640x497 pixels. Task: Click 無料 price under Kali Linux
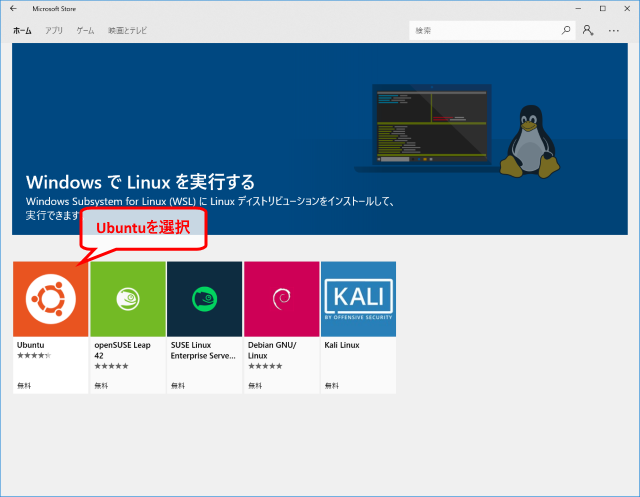pyautogui.click(x=332, y=386)
